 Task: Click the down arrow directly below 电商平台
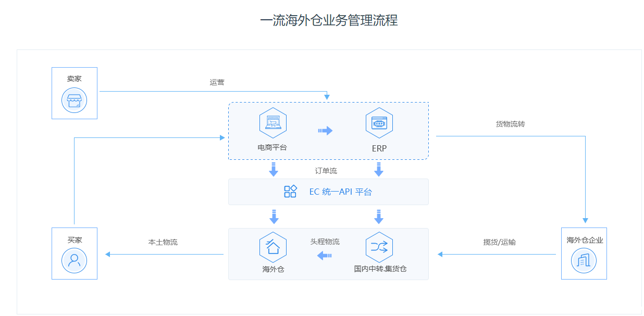pyautogui.click(x=274, y=169)
